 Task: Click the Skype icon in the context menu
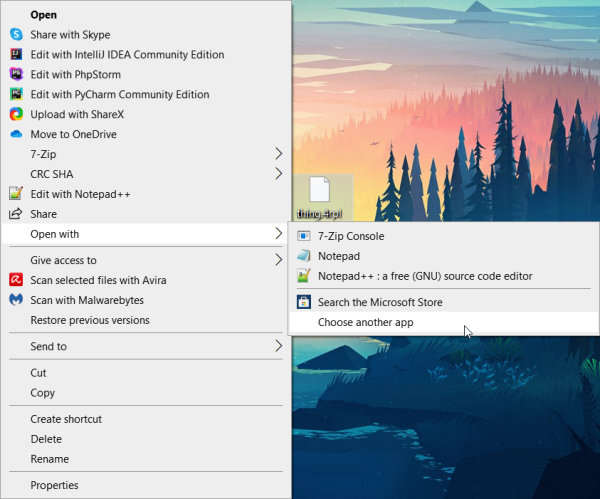coord(16,34)
